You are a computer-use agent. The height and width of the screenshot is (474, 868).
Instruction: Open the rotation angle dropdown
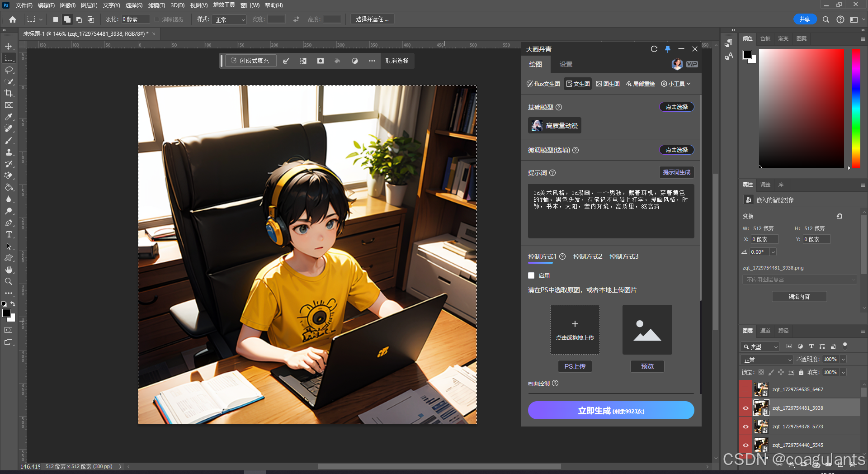click(x=773, y=252)
